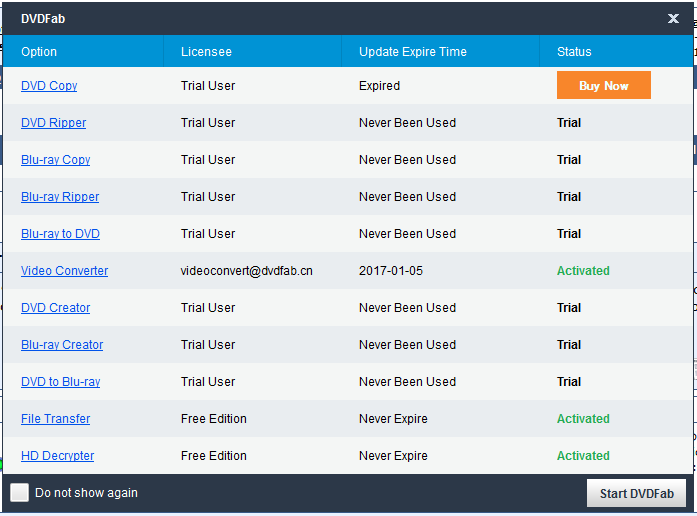Click the Start DVDFab button
The image size is (697, 516).
click(636, 493)
